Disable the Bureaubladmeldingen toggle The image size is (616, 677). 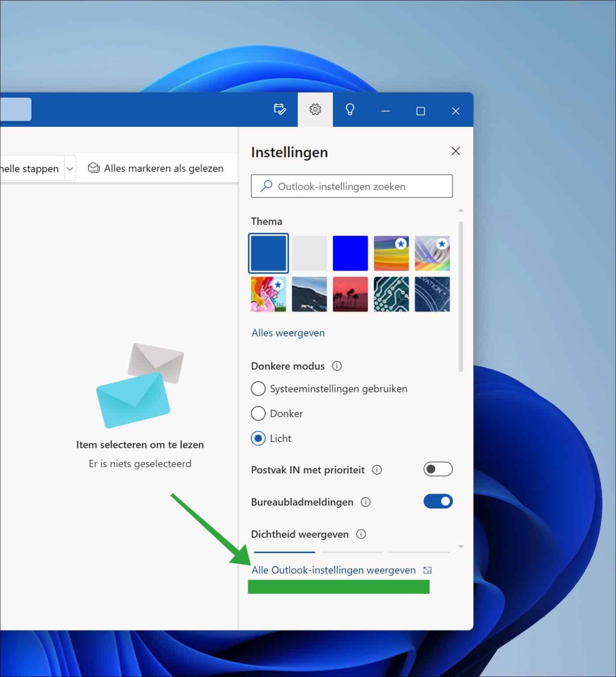click(437, 501)
